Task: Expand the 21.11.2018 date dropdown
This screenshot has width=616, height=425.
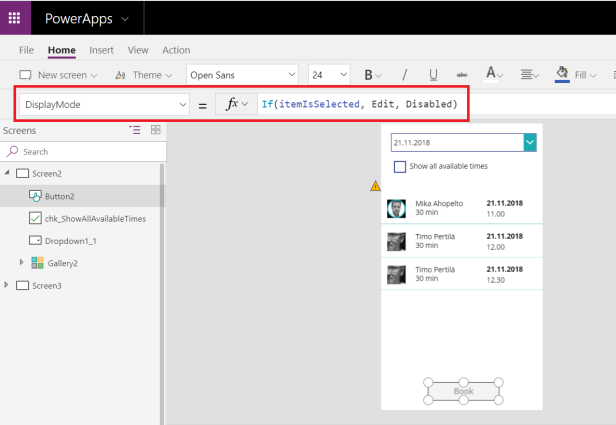Action: click(x=530, y=143)
